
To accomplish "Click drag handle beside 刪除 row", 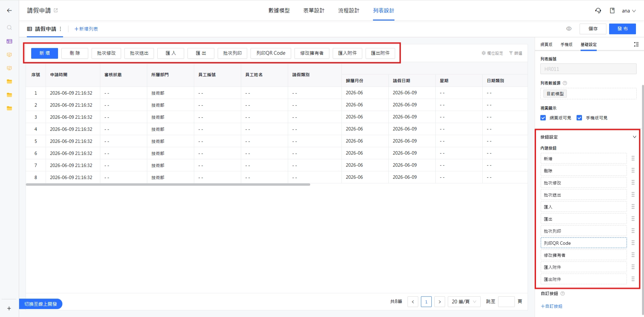I will (633, 170).
